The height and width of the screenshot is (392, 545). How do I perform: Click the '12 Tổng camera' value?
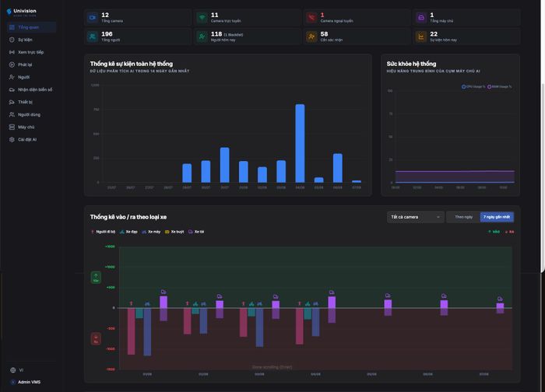tap(105, 15)
